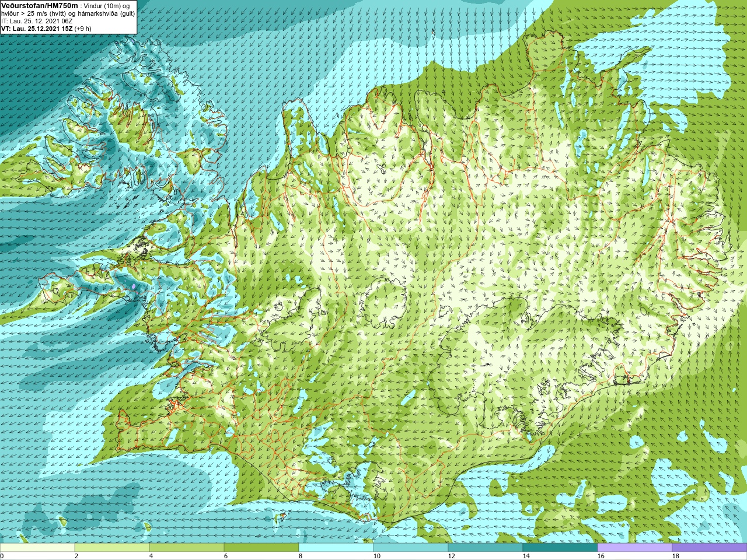Click the pale cream 0–2 m/s legend swatch
The width and height of the screenshot is (747, 560).
[x=37, y=548]
